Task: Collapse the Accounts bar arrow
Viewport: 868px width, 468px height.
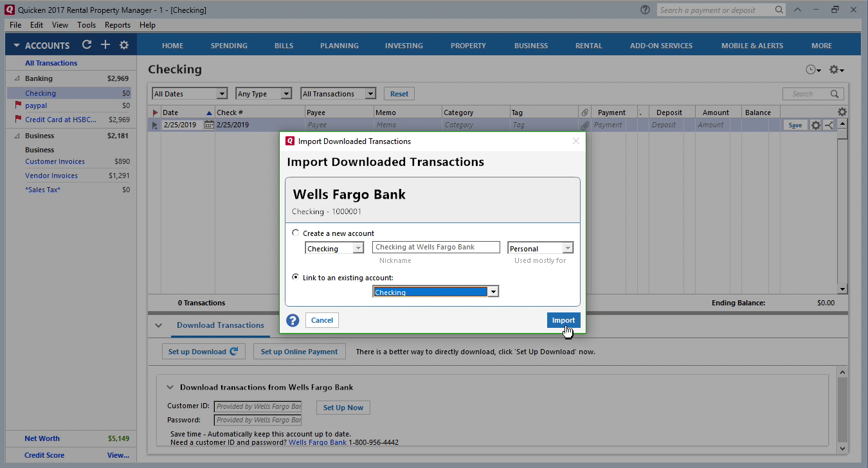Action: [x=17, y=46]
